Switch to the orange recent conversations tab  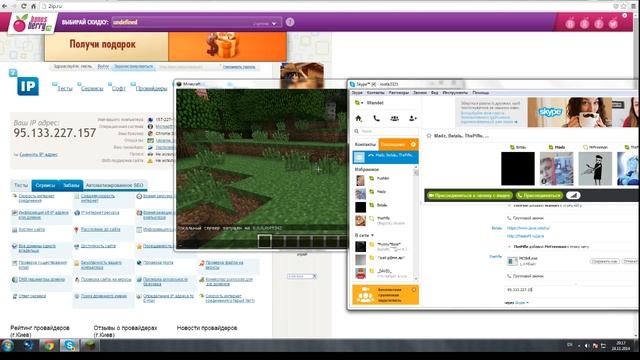click(x=398, y=144)
